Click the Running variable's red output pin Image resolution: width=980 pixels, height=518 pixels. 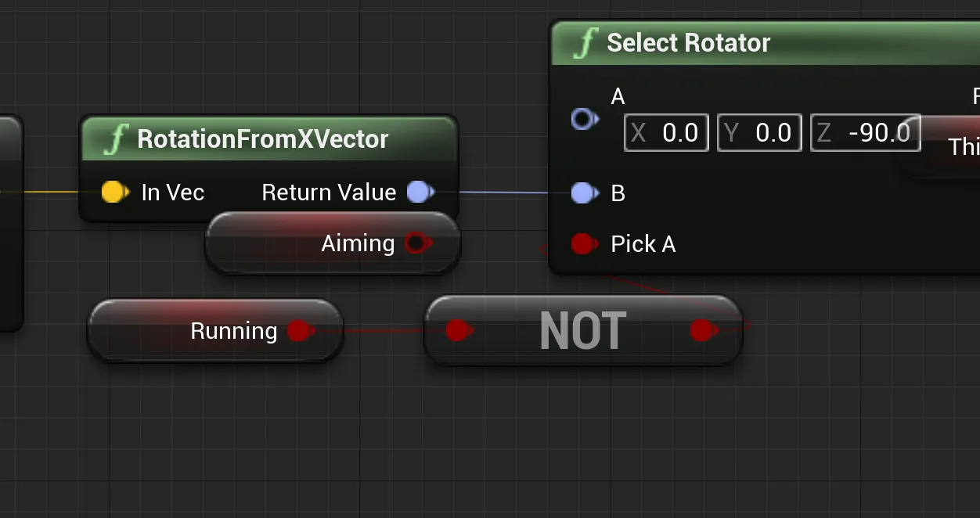pos(299,331)
